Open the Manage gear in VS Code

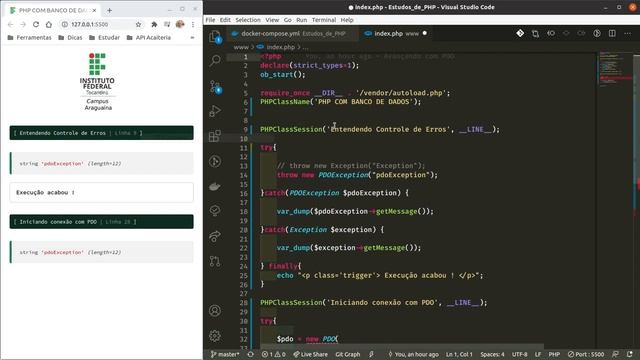[x=215, y=336]
